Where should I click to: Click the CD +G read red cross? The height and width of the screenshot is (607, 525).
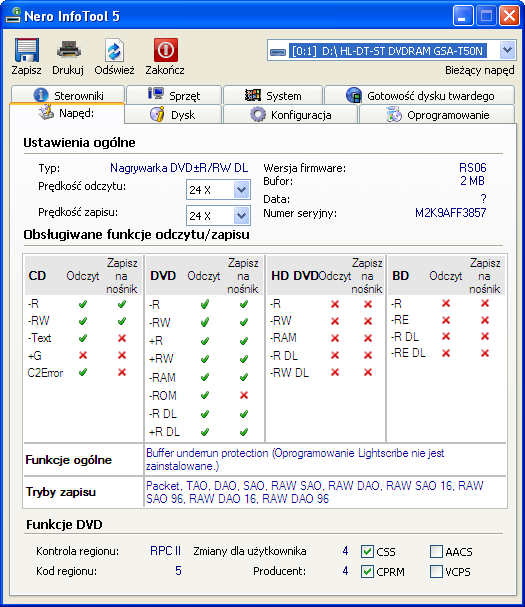click(83, 355)
